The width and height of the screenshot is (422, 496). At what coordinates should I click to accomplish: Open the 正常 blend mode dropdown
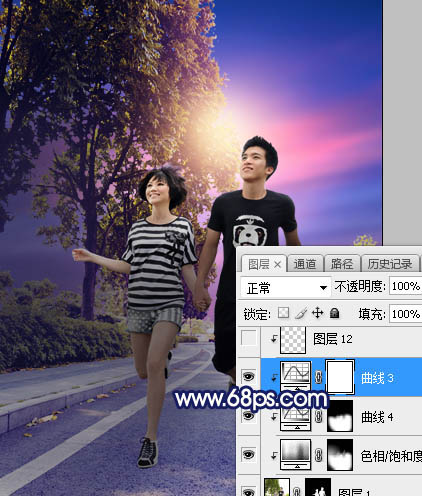coord(286,287)
